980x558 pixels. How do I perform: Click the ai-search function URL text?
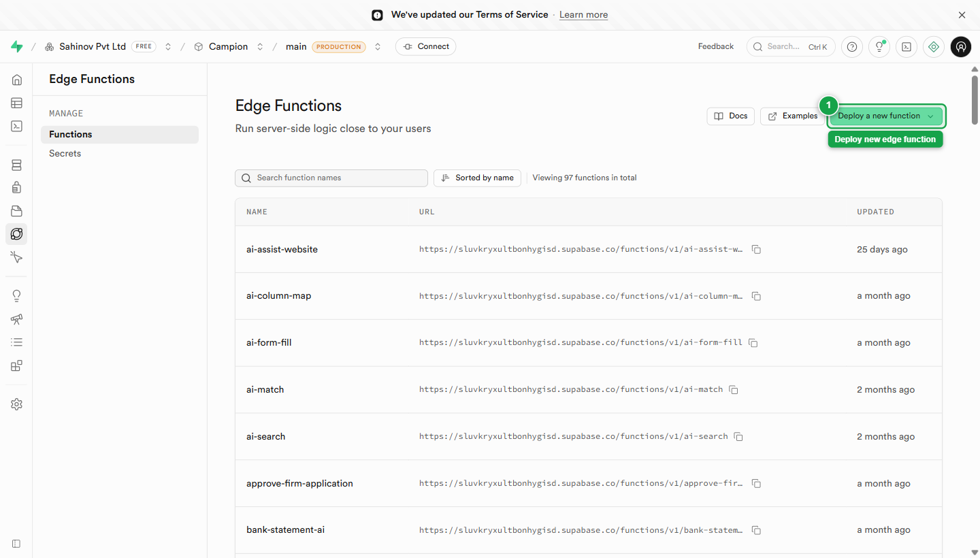[573, 437]
